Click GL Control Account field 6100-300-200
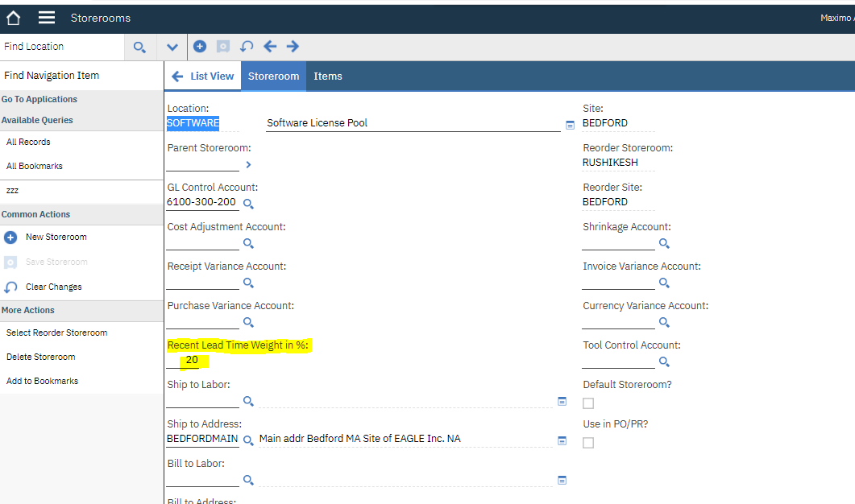Viewport: 855px width, 504px height. (x=202, y=202)
